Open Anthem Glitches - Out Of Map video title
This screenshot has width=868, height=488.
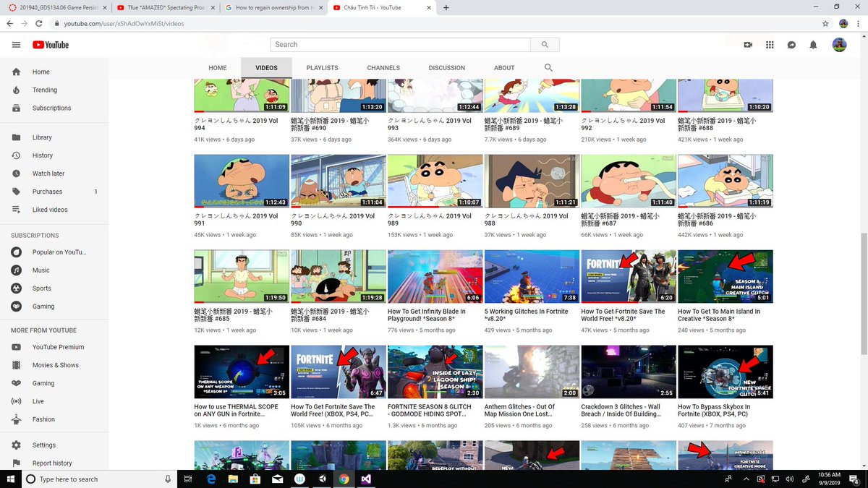(x=519, y=411)
